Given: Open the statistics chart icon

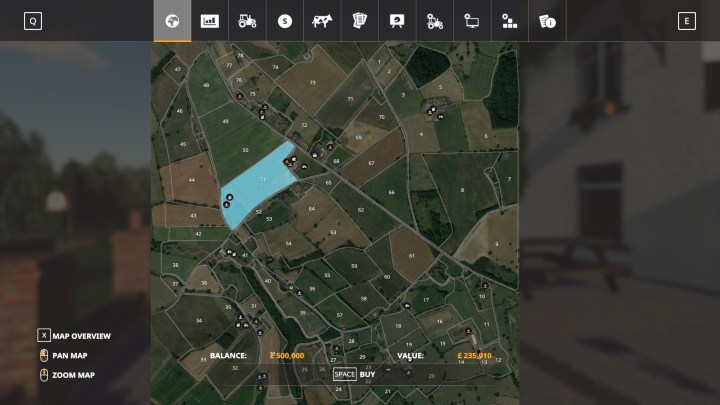Looking at the screenshot, I should (210, 21).
